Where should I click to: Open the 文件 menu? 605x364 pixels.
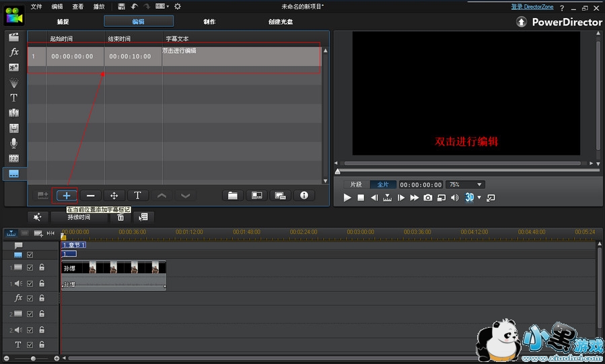36,6
